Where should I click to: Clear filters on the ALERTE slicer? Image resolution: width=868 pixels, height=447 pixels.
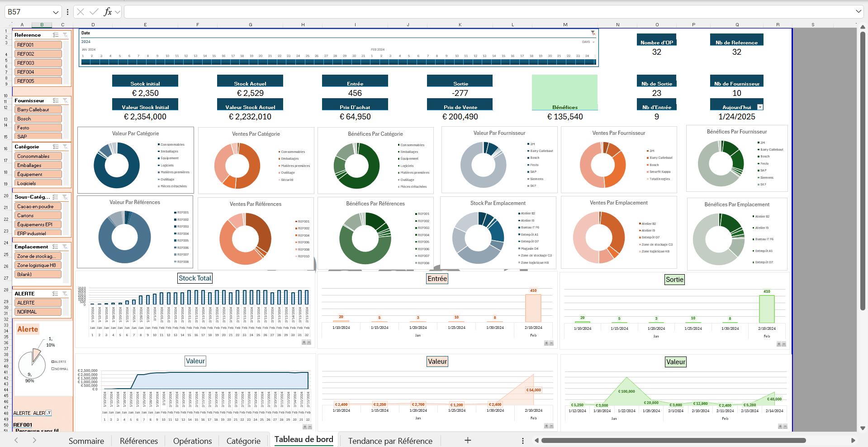coord(66,293)
